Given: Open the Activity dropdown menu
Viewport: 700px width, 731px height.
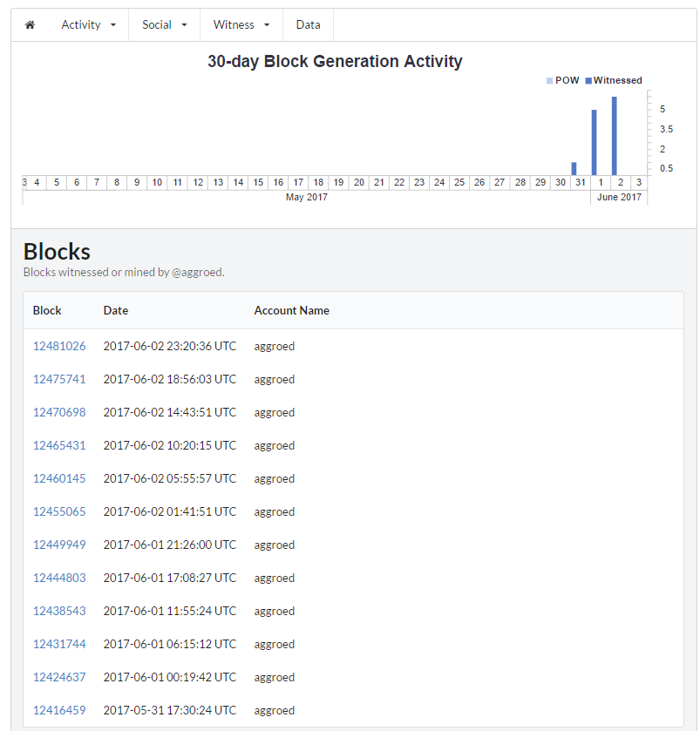Looking at the screenshot, I should [x=89, y=25].
